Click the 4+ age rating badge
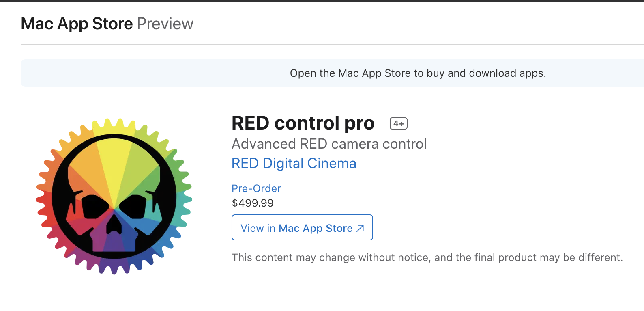Image resolution: width=644 pixels, height=311 pixels. [x=398, y=123]
